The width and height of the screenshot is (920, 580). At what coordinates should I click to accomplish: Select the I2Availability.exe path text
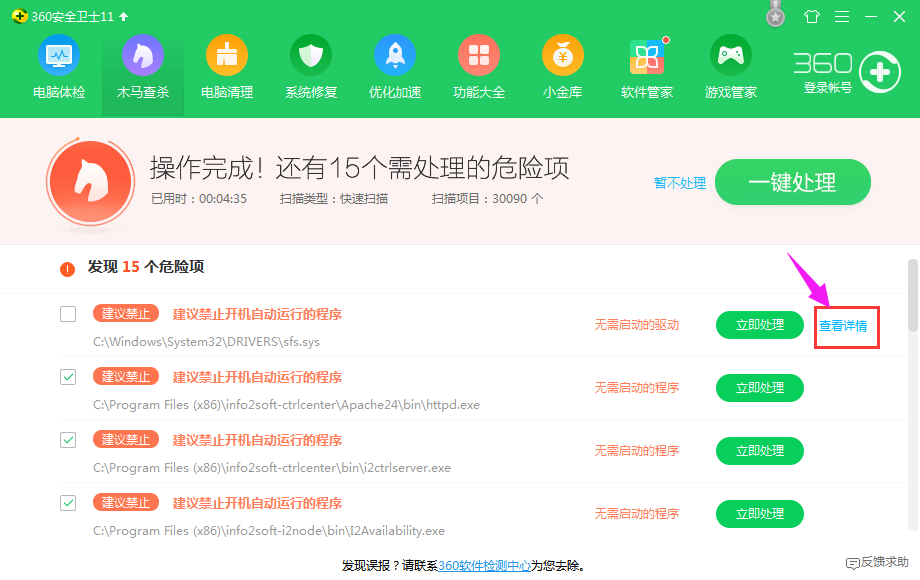269,531
